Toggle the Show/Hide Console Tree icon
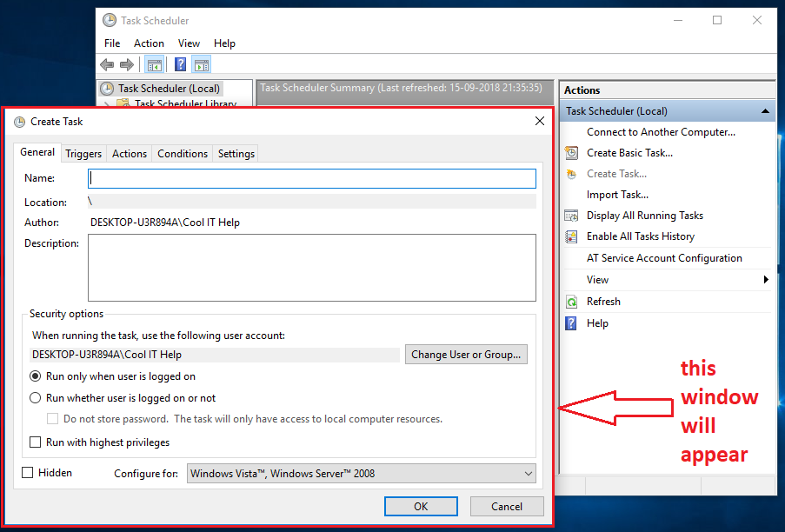The image size is (785, 532). pos(154,64)
